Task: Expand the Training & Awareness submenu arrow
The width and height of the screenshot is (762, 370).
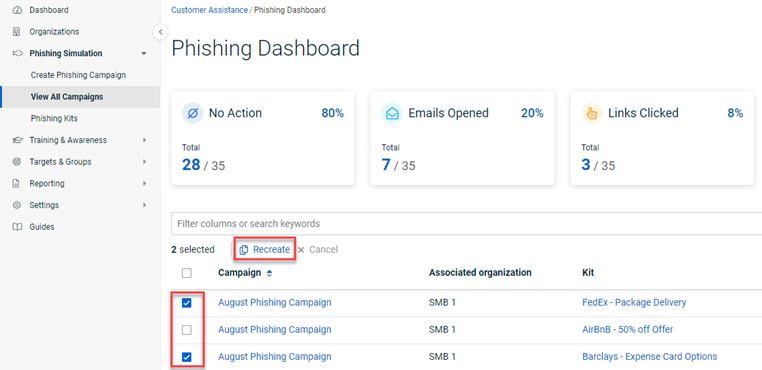Action: click(144, 140)
